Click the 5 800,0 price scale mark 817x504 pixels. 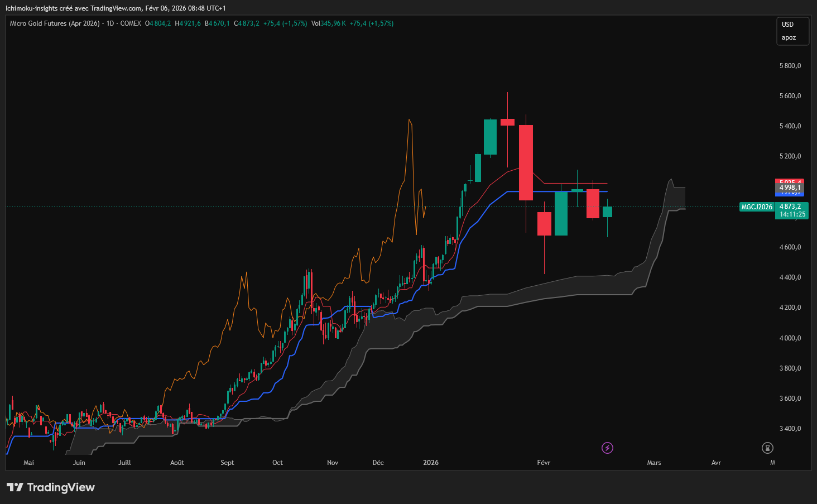790,66
